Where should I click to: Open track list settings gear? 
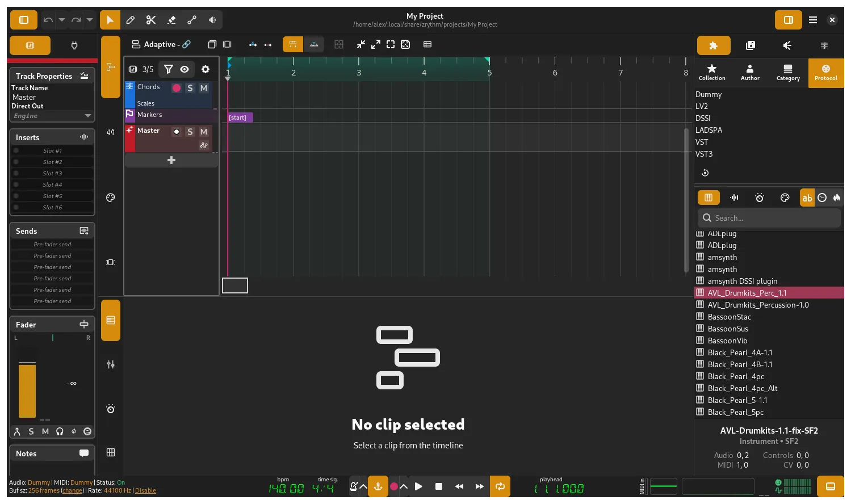click(x=206, y=69)
